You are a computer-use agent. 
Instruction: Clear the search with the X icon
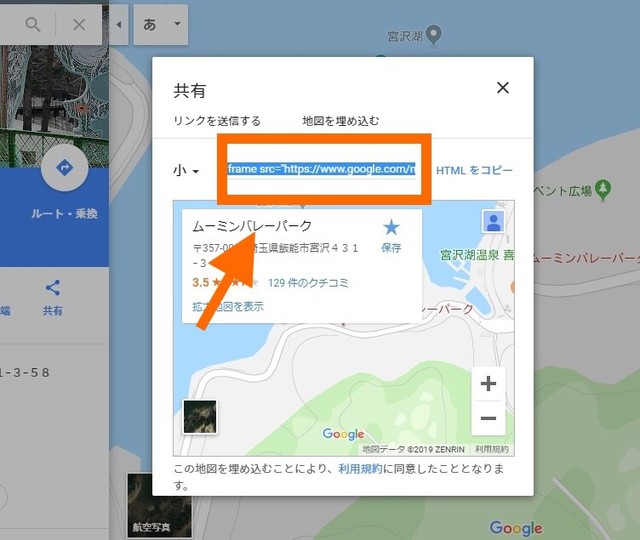(79, 24)
